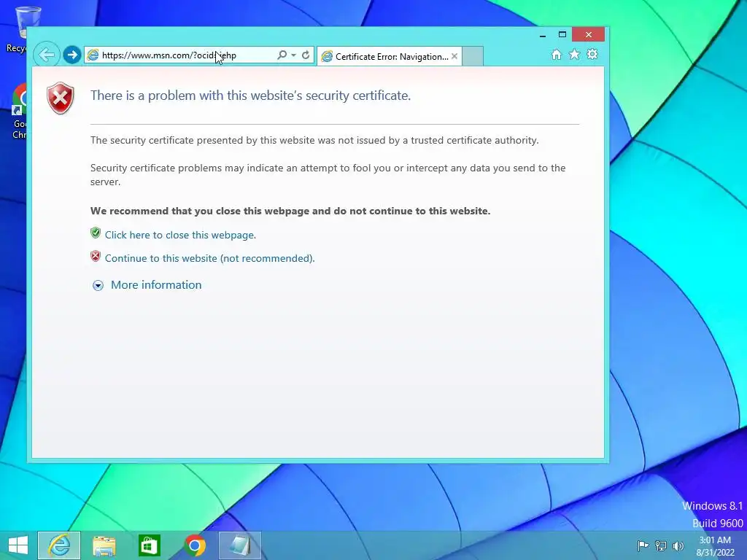Screen dimensions: 747x560
Task: Open Favorites with the star icon
Action: pyautogui.click(x=575, y=54)
